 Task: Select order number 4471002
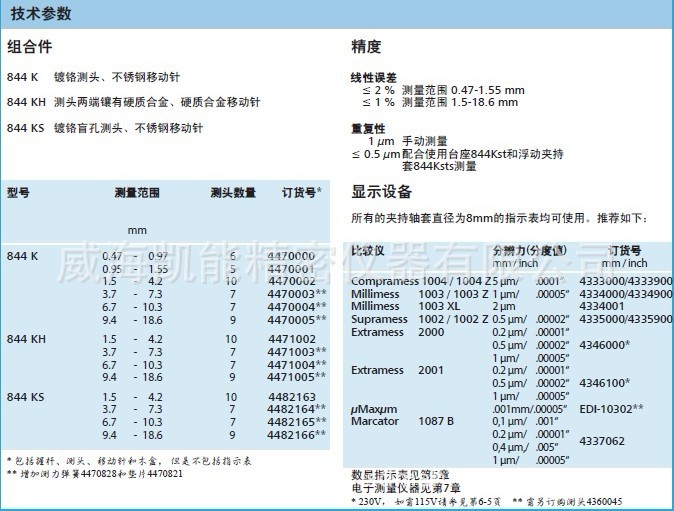(291, 339)
